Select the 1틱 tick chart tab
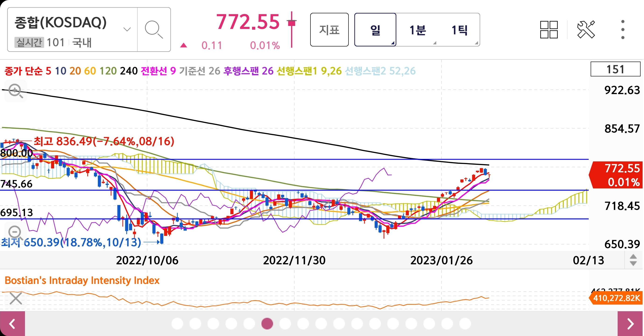Viewport: 644px width, 336px height. pyautogui.click(x=459, y=30)
